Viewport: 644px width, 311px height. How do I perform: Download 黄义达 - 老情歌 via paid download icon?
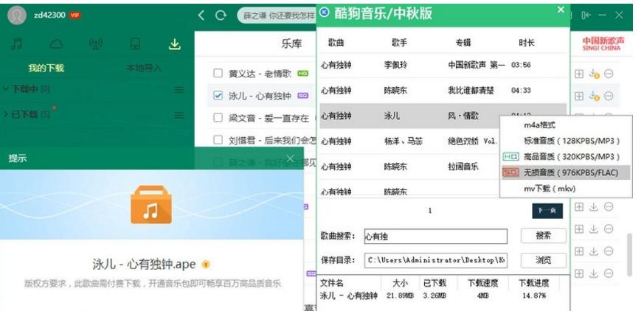[x=594, y=74]
